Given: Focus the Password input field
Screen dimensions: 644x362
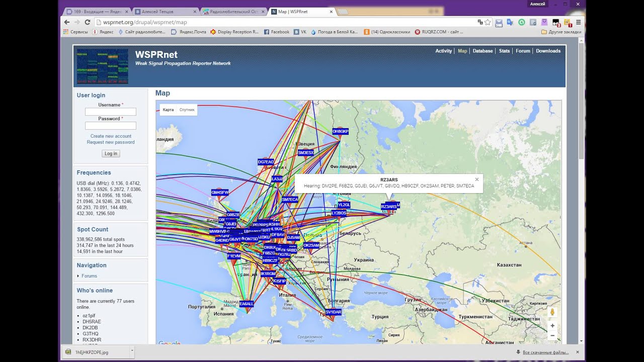Looking at the screenshot, I should click(x=111, y=126).
